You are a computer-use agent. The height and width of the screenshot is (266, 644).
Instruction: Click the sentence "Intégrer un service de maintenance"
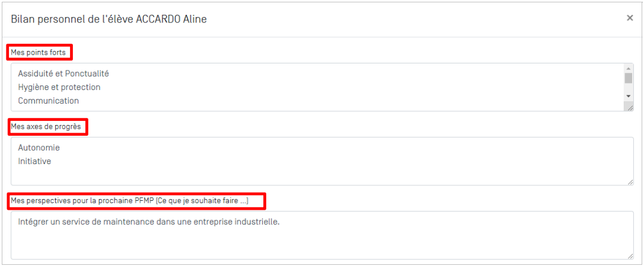[148, 222]
